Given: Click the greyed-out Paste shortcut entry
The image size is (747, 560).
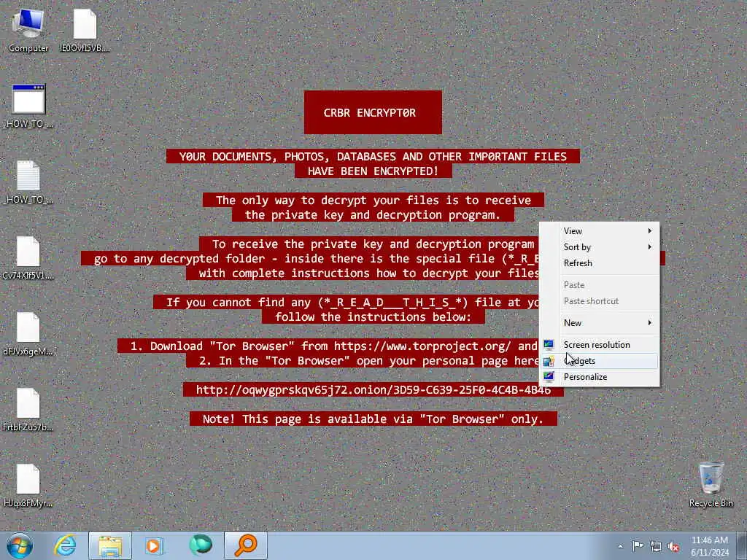Looking at the screenshot, I should (600, 301).
